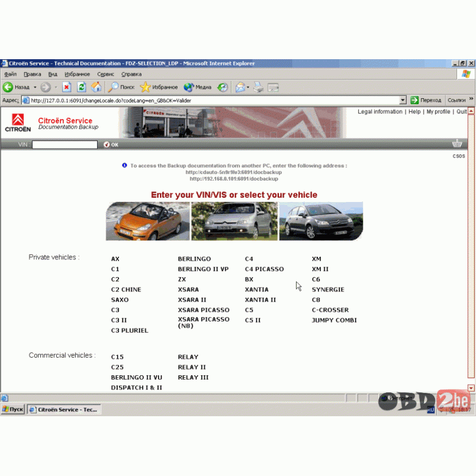Open the Forward button history dropdown

tap(56, 87)
